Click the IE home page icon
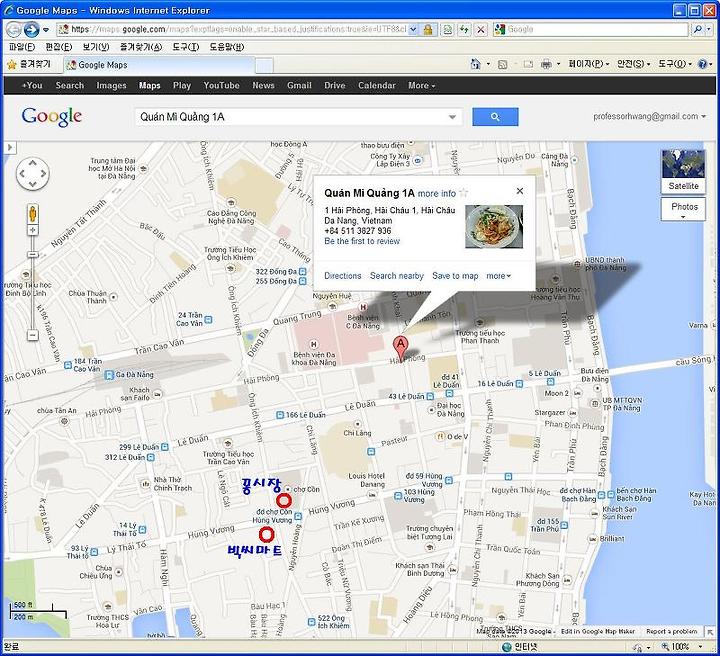Image resolution: width=720 pixels, height=656 pixels. [476, 64]
